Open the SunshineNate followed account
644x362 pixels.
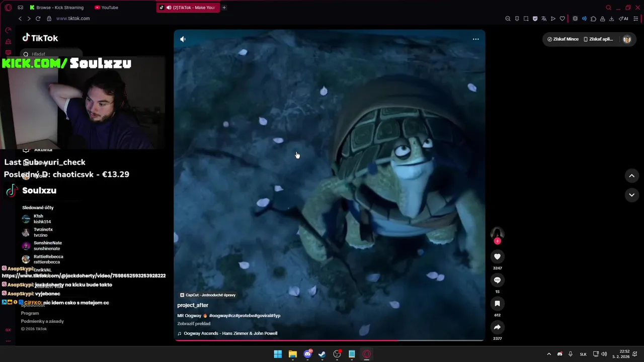pyautogui.click(x=42, y=246)
